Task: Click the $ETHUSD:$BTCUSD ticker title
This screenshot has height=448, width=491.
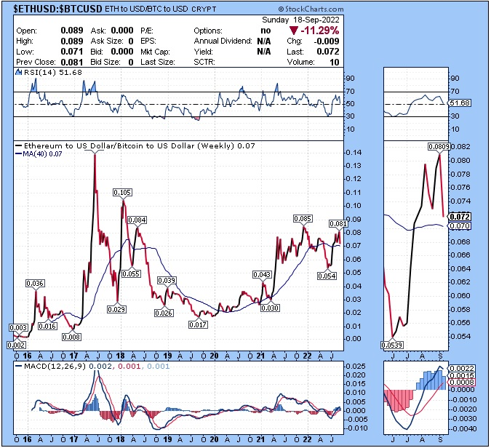Action: coord(58,9)
